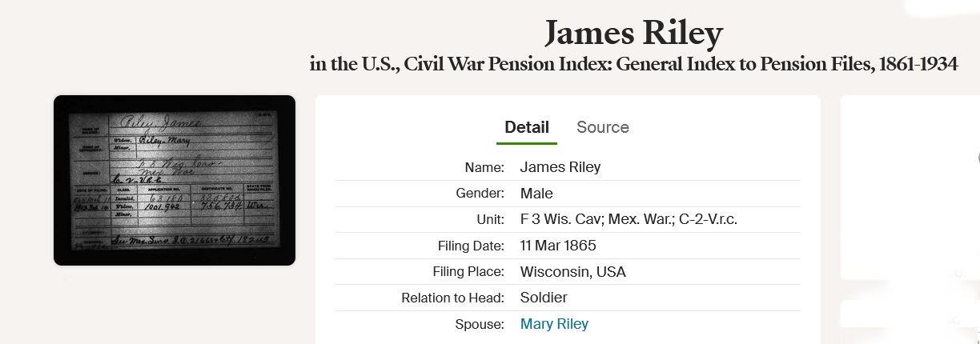Click the "Relation to Head:" field label
This screenshot has width=980, height=344.
pos(452,298)
